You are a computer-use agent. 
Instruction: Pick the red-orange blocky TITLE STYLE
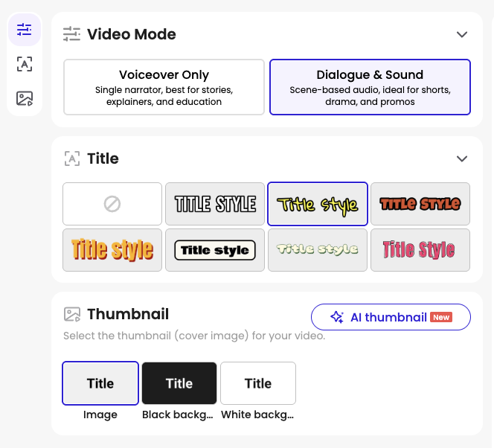coord(420,204)
